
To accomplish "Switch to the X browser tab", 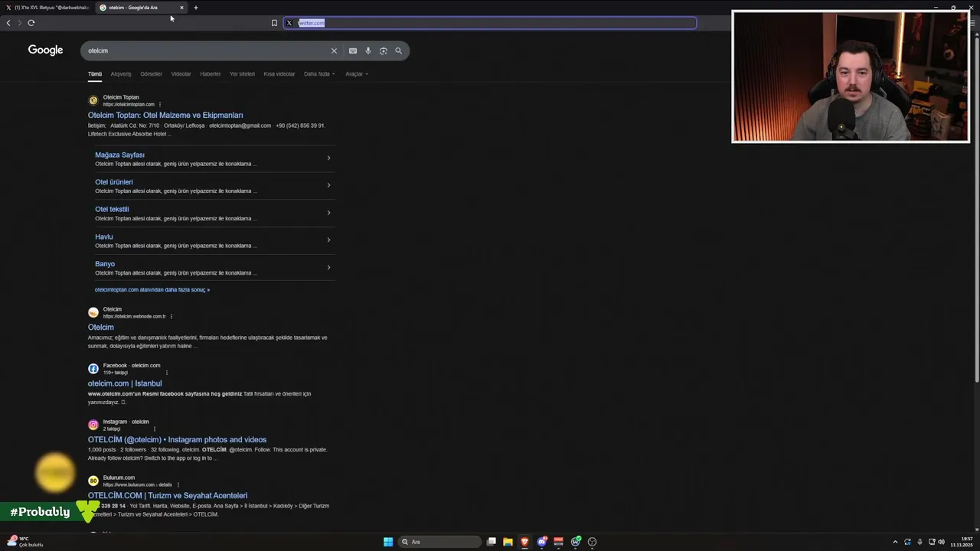I will pyautogui.click(x=49, y=8).
